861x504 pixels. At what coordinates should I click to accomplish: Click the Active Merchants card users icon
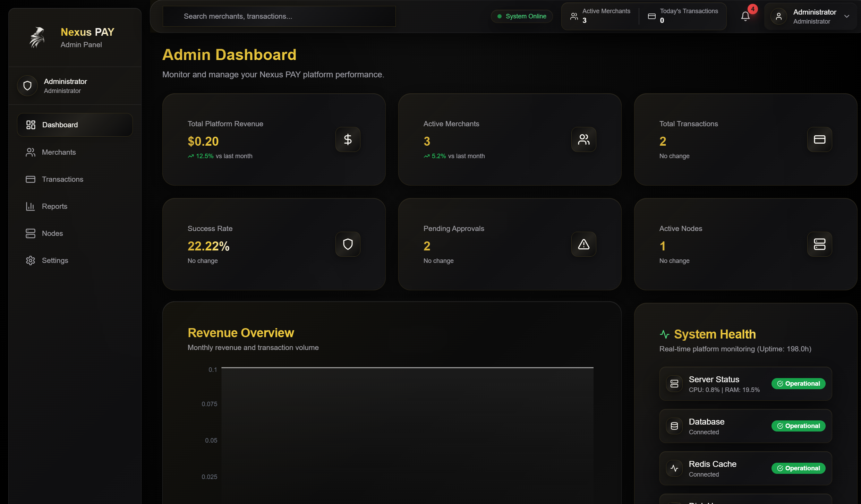583,139
